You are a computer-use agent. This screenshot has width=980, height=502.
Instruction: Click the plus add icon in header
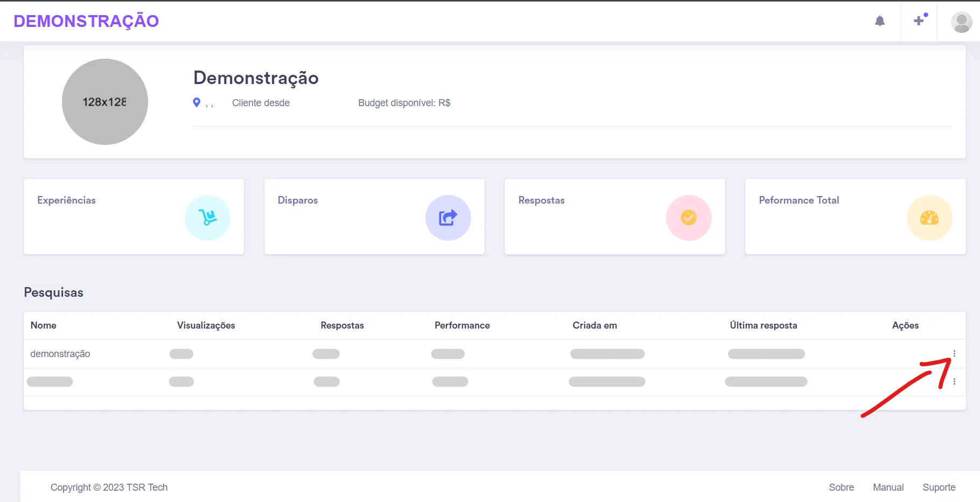pyautogui.click(x=920, y=20)
